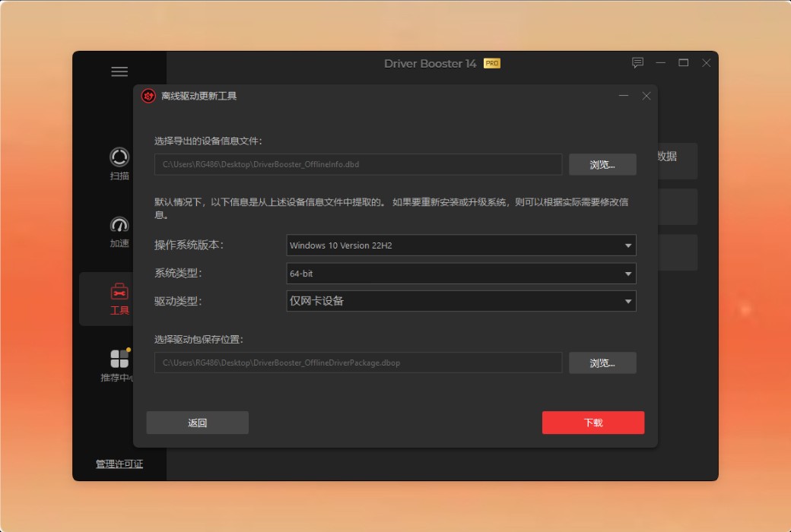Screen dimensions: 791x532
Task: Click the 离线驱动更新工具 dialog title text
Action: click(x=199, y=96)
